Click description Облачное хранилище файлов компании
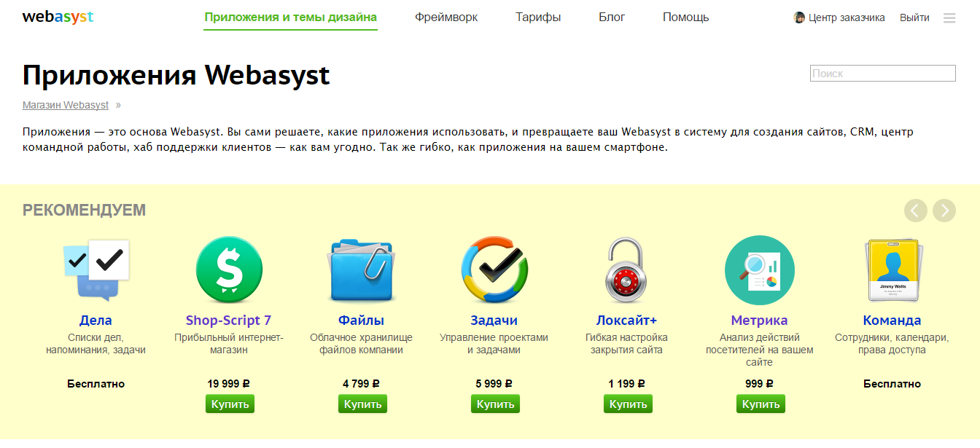Image resolution: width=980 pixels, height=448 pixels. click(361, 344)
